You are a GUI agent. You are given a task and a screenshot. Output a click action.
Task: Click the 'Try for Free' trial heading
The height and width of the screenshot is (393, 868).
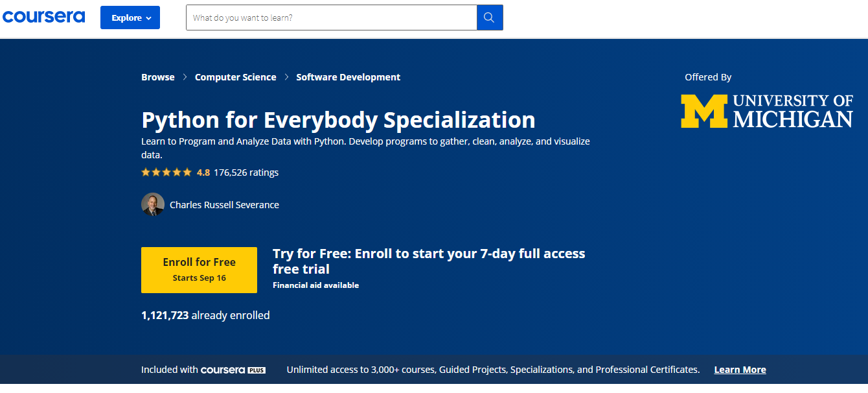(x=429, y=261)
